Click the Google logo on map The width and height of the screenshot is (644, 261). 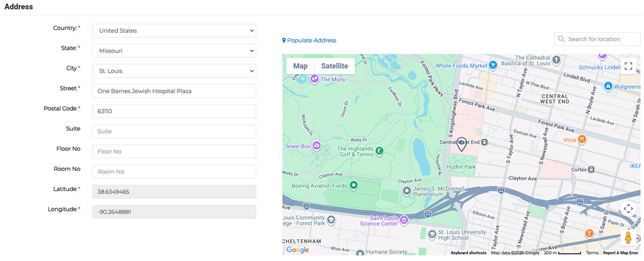click(x=298, y=250)
